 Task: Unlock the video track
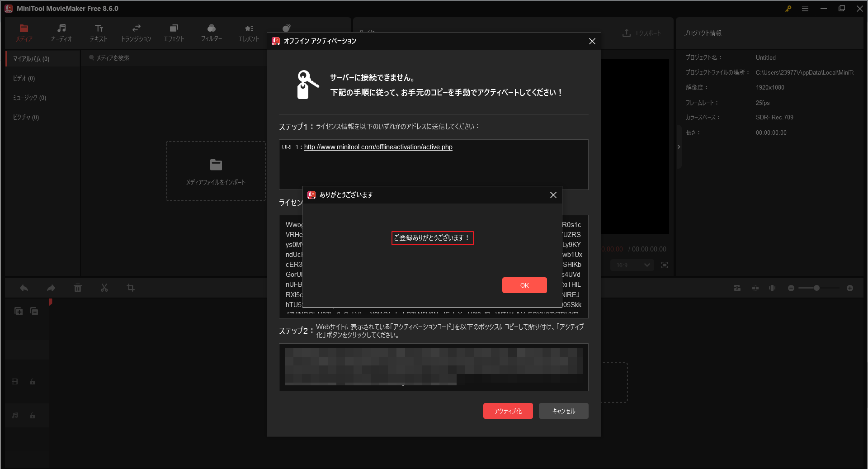tap(32, 381)
